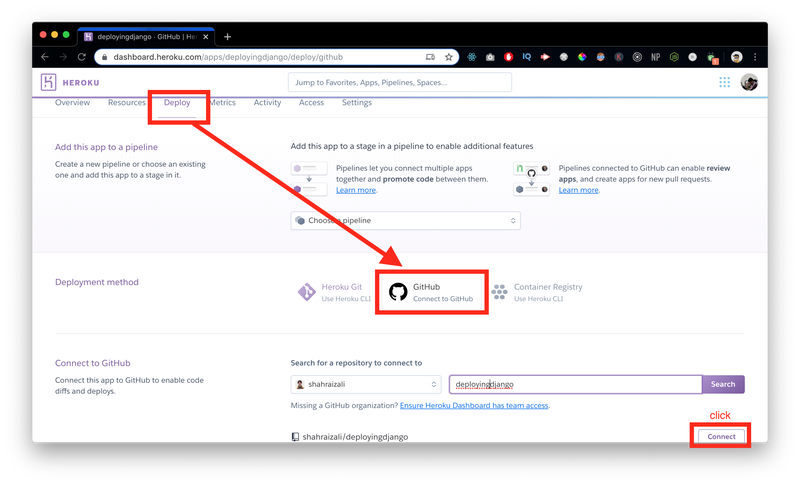Image resolution: width=800 pixels, height=485 pixels.
Task: Click the Connect to GitHub heading
Action: point(92,363)
